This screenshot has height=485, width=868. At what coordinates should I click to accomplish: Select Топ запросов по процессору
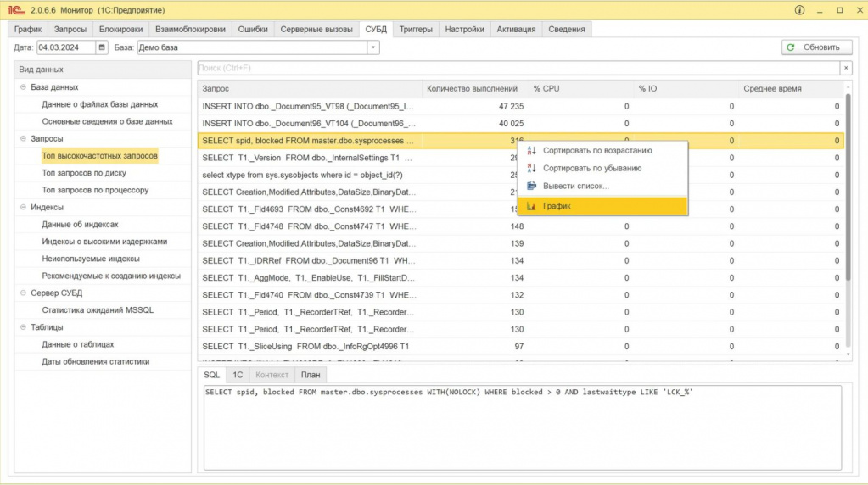pos(95,190)
